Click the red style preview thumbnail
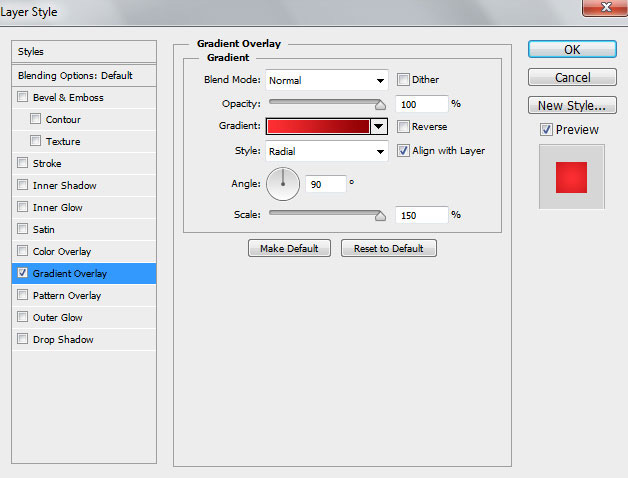This screenshot has width=628, height=478. (x=572, y=177)
